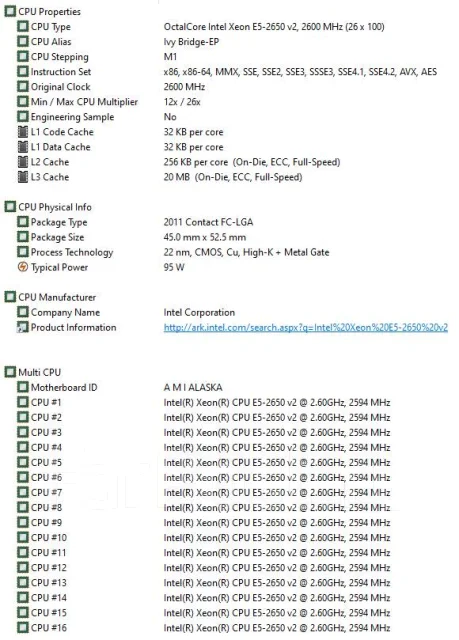Select the CPU #13 row label
Screen dimensions: 459x640
click(49, 582)
